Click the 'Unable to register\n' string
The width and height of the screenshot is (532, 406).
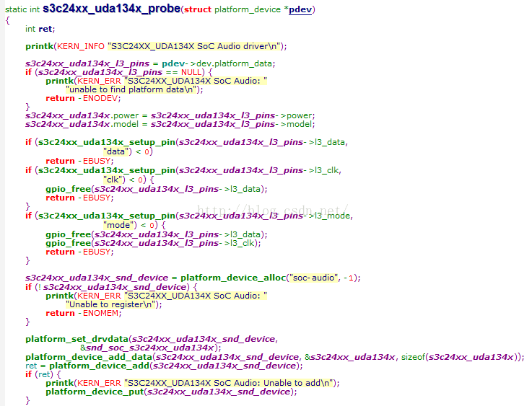[x=110, y=304]
